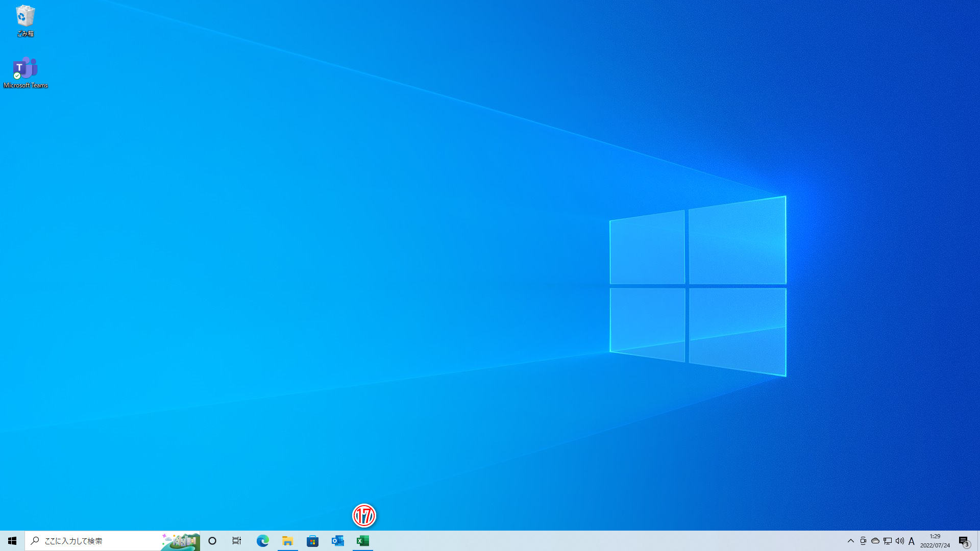980x551 pixels.
Task: Launch Microsoft Edge from the taskbar
Action: coord(262,541)
